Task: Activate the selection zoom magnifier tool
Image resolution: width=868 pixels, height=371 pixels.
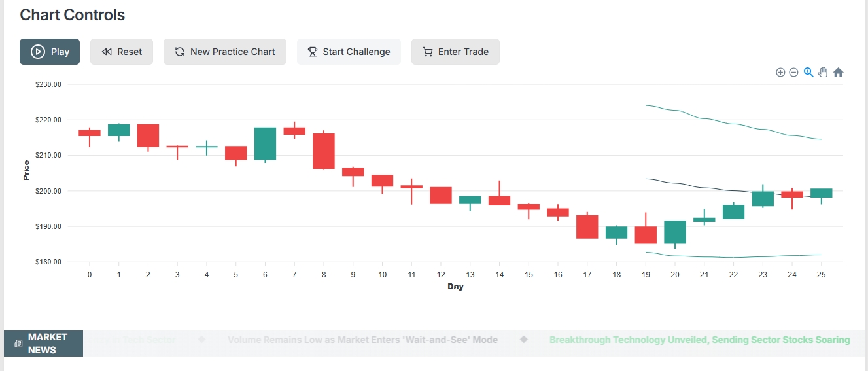Action: tap(808, 73)
